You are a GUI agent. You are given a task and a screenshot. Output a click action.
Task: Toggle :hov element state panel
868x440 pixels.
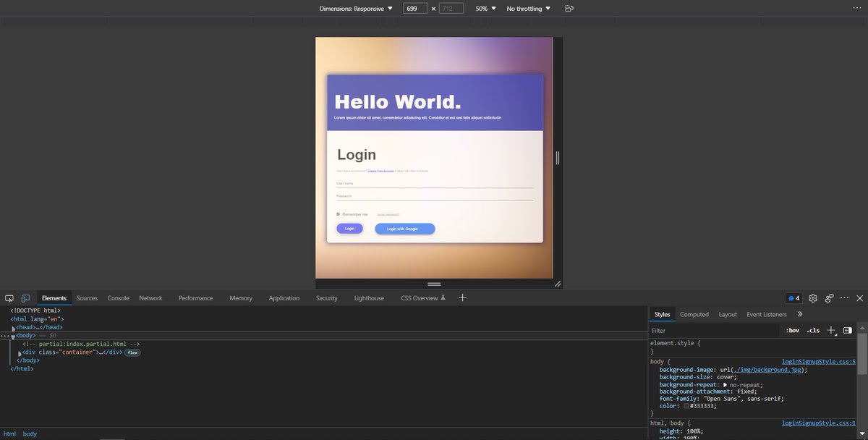793,330
